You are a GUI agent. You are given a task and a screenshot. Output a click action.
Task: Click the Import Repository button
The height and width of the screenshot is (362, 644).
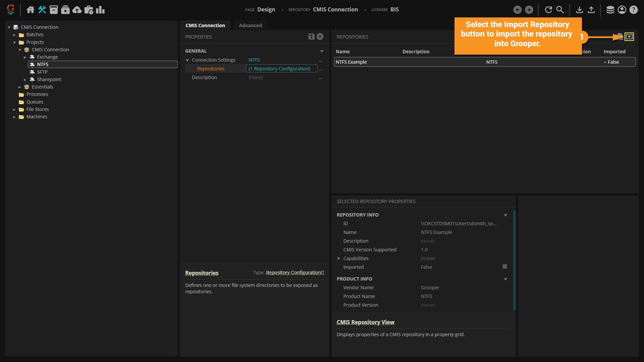tap(629, 37)
